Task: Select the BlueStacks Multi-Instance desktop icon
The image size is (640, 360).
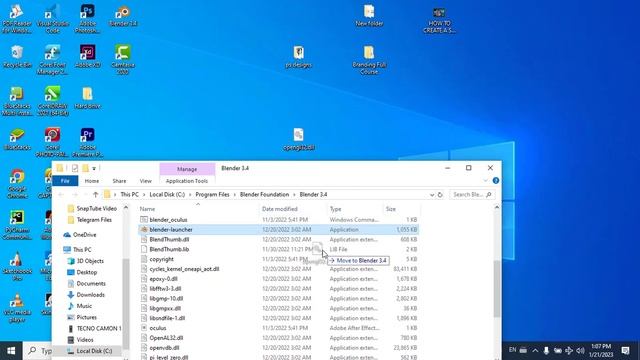Action: [x=17, y=101]
